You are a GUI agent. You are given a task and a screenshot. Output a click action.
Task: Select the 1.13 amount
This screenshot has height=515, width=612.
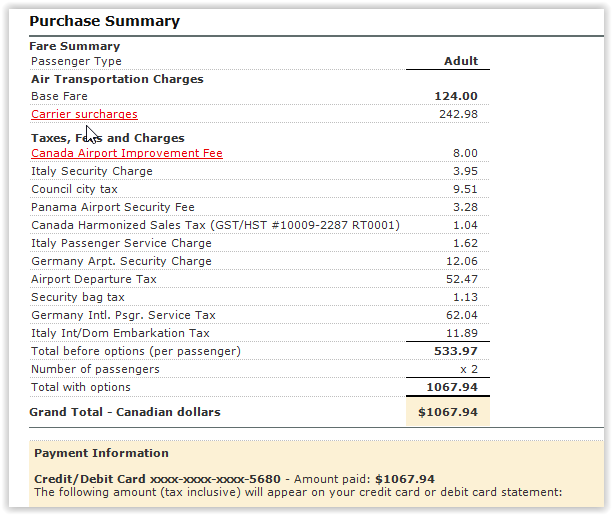tap(465, 297)
